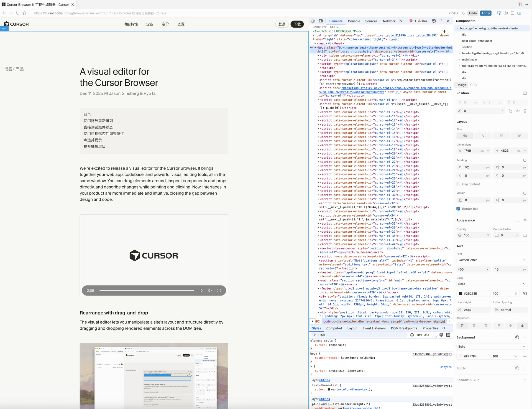The width and height of the screenshot is (532, 409).
Task: Enter fullscreen for the video
Action: tap(219, 291)
